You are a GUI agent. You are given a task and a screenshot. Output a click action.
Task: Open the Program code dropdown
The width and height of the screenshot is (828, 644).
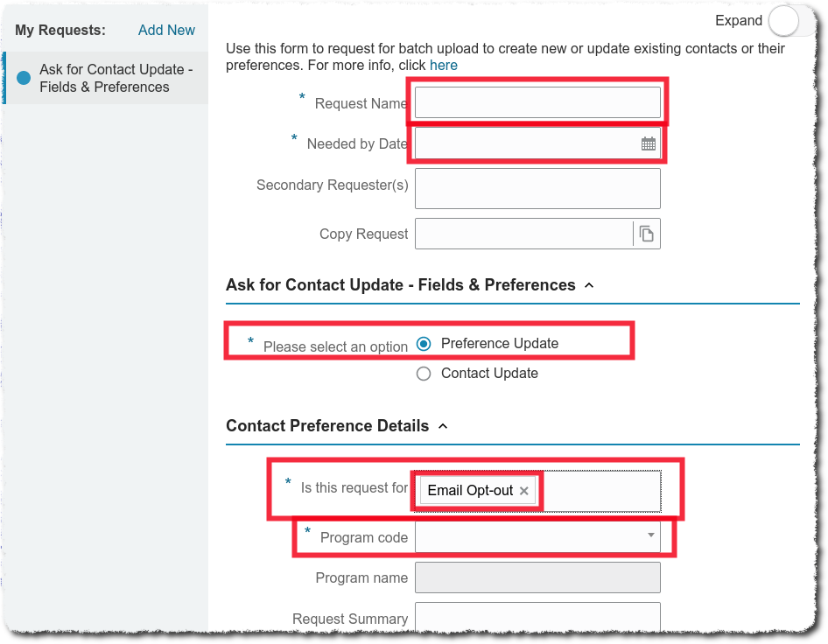(x=650, y=535)
